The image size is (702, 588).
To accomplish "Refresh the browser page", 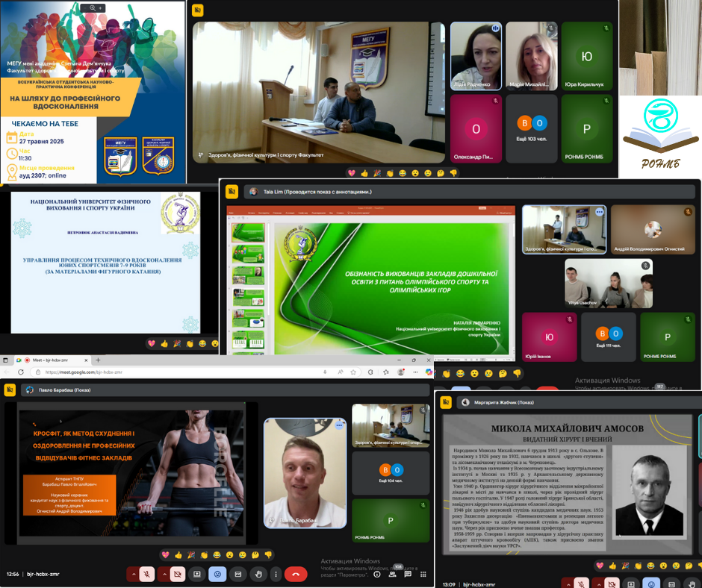I will tap(21, 372).
